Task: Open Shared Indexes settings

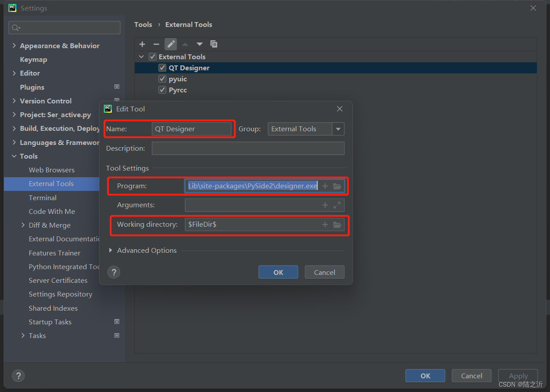Action: tap(53, 308)
